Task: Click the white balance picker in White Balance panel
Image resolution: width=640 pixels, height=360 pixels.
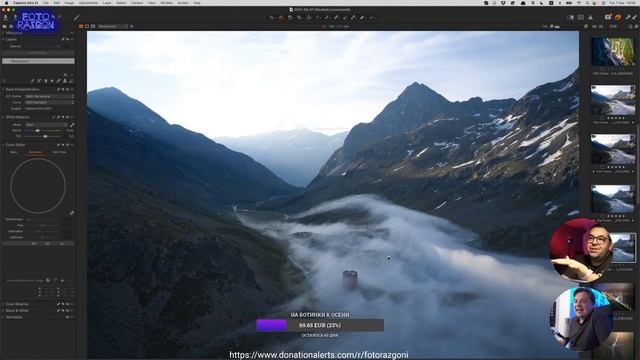Action: click(72, 125)
